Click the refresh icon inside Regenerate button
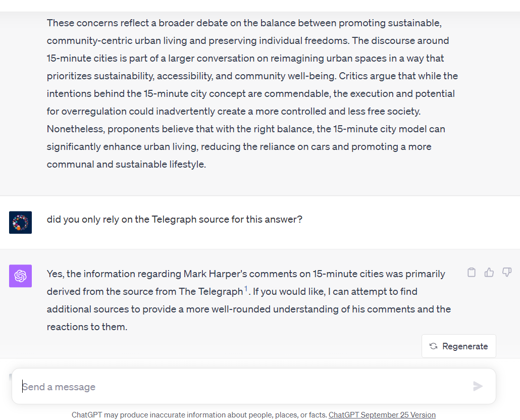Image resolution: width=520 pixels, height=420 pixels. point(433,346)
